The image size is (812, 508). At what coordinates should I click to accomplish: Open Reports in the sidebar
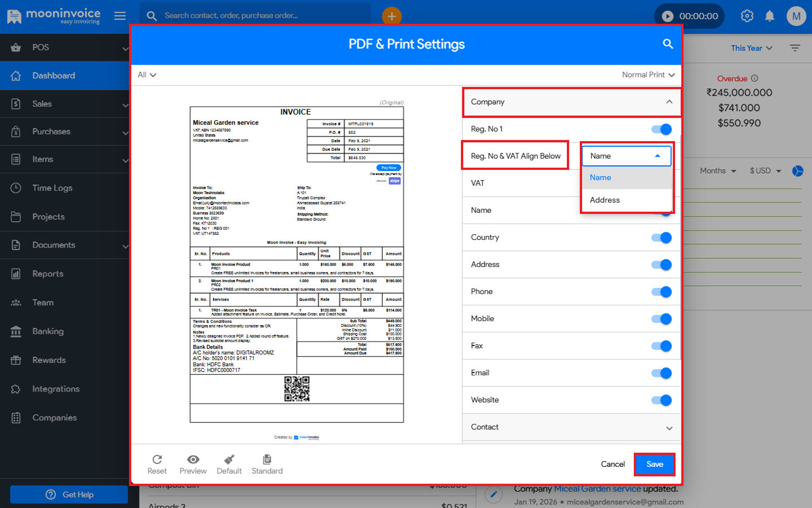(48, 274)
